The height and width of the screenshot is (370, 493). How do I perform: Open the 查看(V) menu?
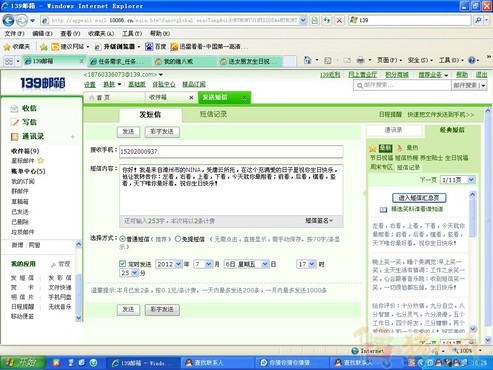pos(70,34)
